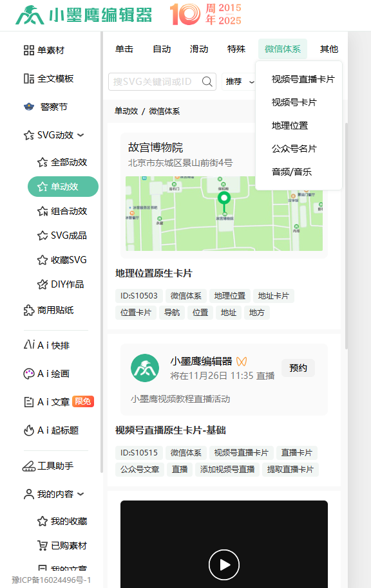
Task: Click the DIY作品 star icon
Action: click(x=43, y=284)
